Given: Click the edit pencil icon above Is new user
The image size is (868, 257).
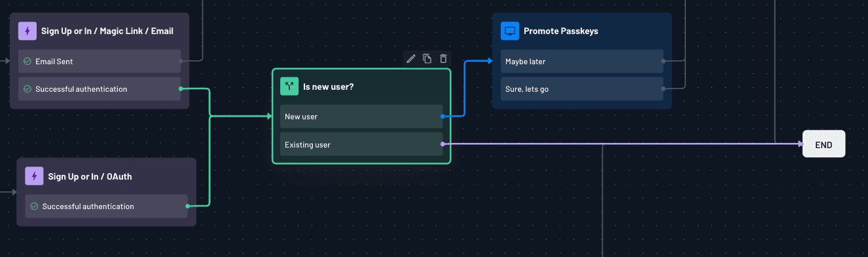Looking at the screenshot, I should pyautogui.click(x=411, y=59).
